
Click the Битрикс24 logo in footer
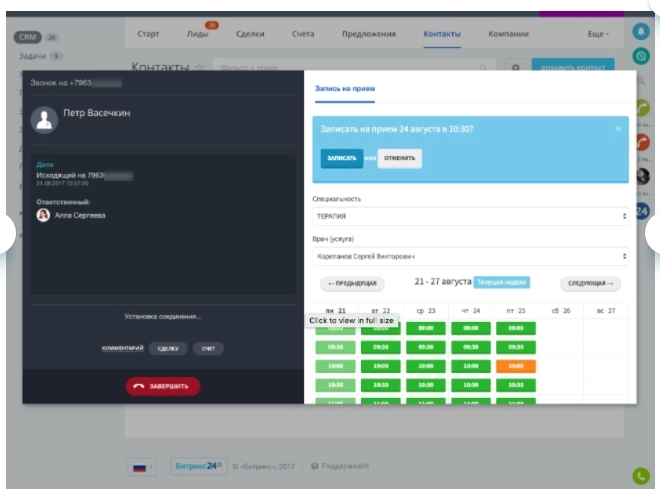(197, 466)
